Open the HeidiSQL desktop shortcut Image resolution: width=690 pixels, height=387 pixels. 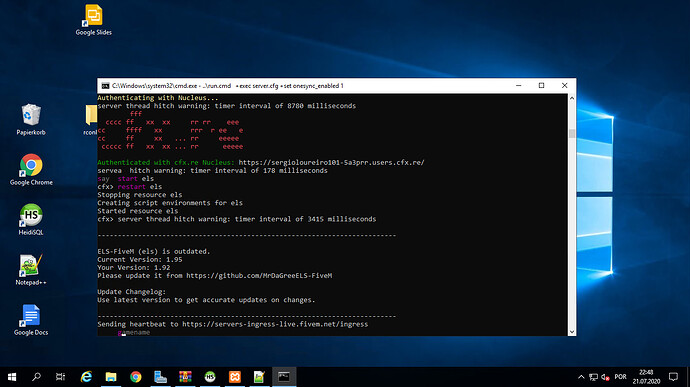31,220
